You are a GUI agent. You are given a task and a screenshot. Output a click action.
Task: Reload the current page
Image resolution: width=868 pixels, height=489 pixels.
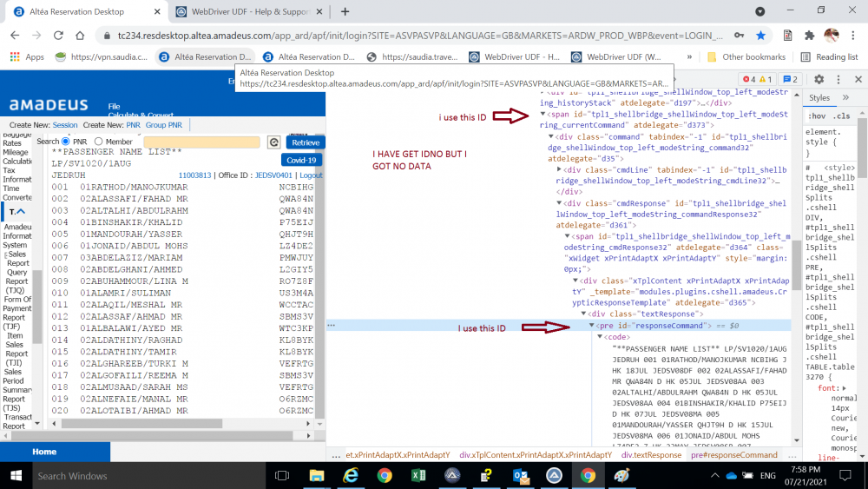(x=58, y=36)
